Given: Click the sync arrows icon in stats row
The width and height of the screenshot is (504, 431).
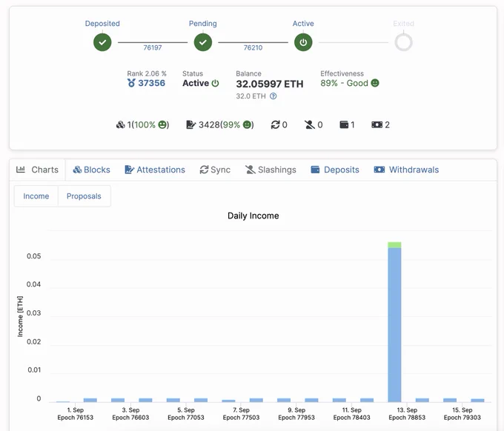Looking at the screenshot, I should 276,124.
